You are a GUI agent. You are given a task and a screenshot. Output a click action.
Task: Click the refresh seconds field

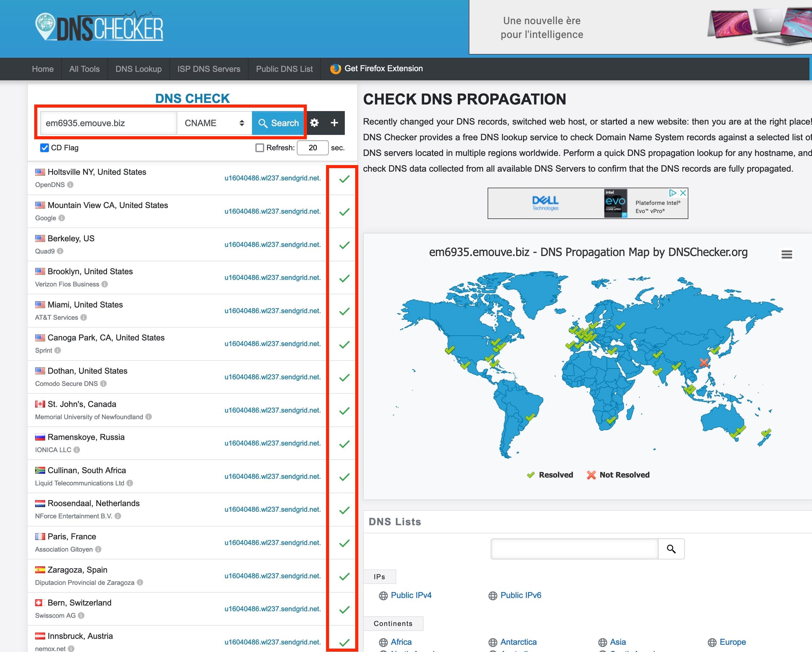313,148
